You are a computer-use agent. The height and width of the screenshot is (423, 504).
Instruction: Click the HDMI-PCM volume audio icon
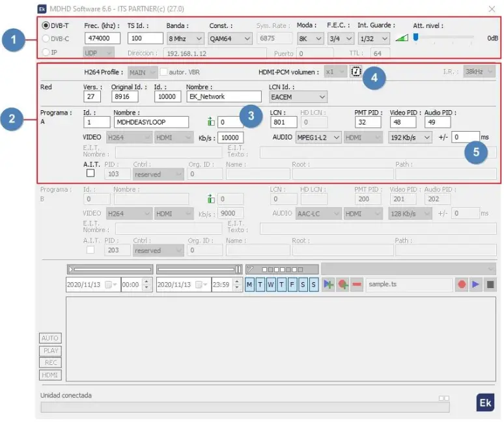tap(356, 72)
